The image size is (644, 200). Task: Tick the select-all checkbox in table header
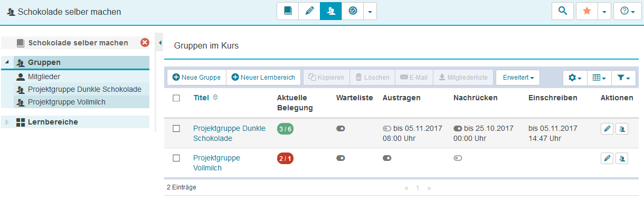click(177, 98)
